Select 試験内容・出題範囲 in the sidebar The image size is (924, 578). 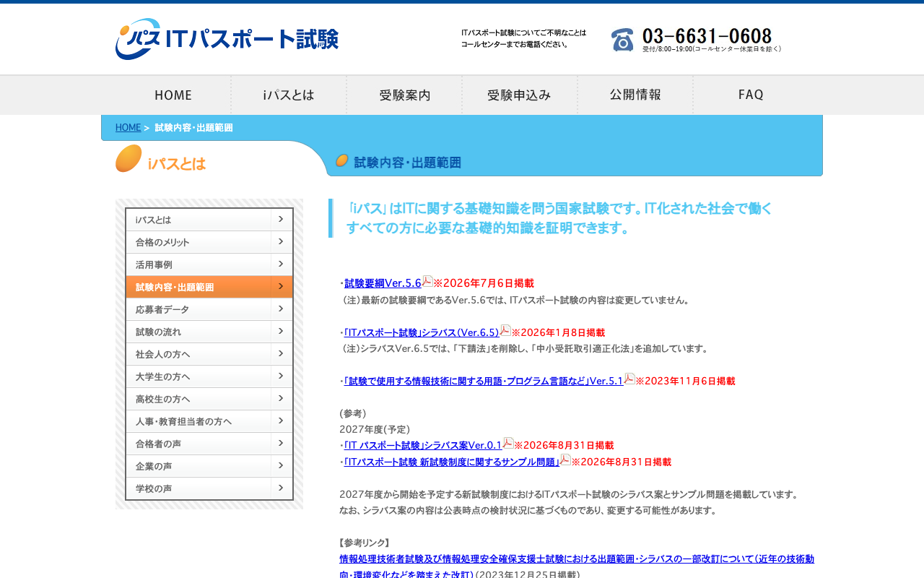(x=209, y=287)
